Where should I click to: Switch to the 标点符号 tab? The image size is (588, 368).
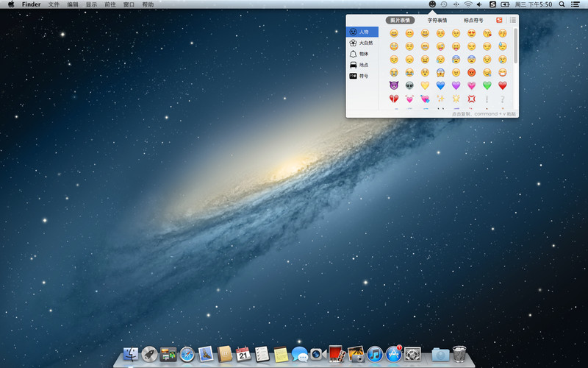point(473,20)
